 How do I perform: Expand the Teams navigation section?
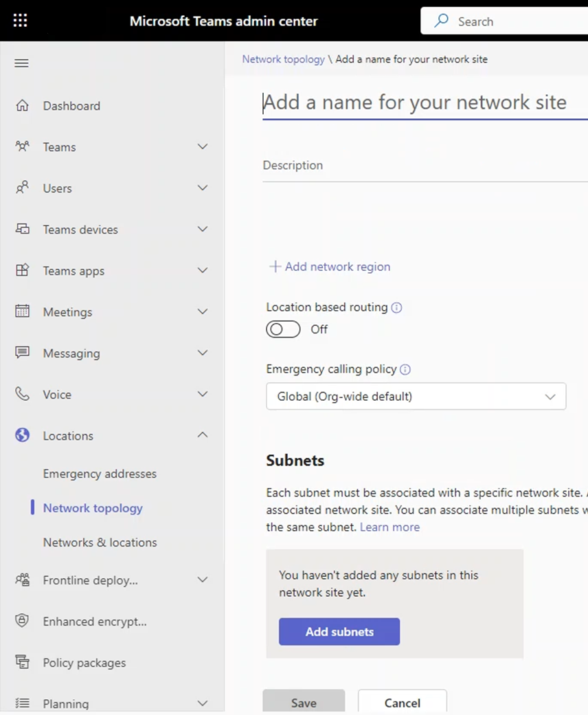click(202, 147)
